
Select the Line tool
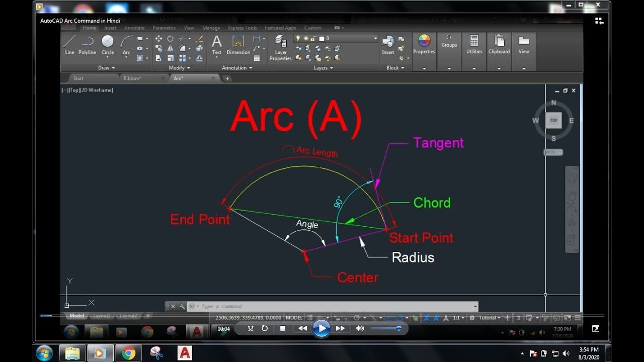point(69,44)
